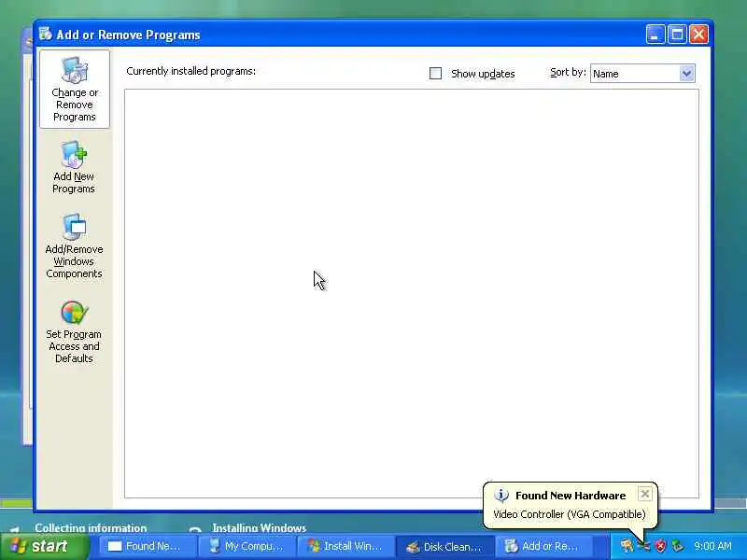Screen dimensions: 747x560
Task: Maximize the Add or Remove Programs window
Action: pos(677,35)
